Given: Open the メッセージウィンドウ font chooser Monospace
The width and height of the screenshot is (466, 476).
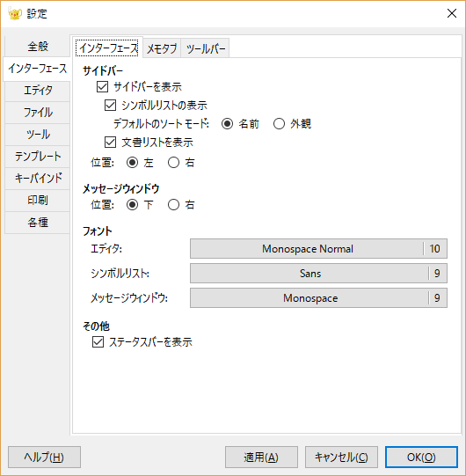Looking at the screenshot, I should [x=318, y=297].
